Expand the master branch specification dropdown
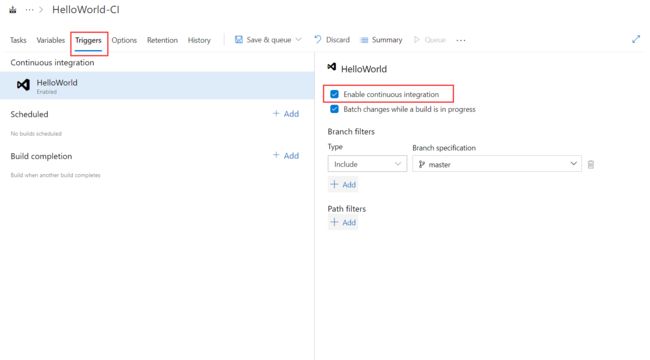 pyautogui.click(x=497, y=164)
